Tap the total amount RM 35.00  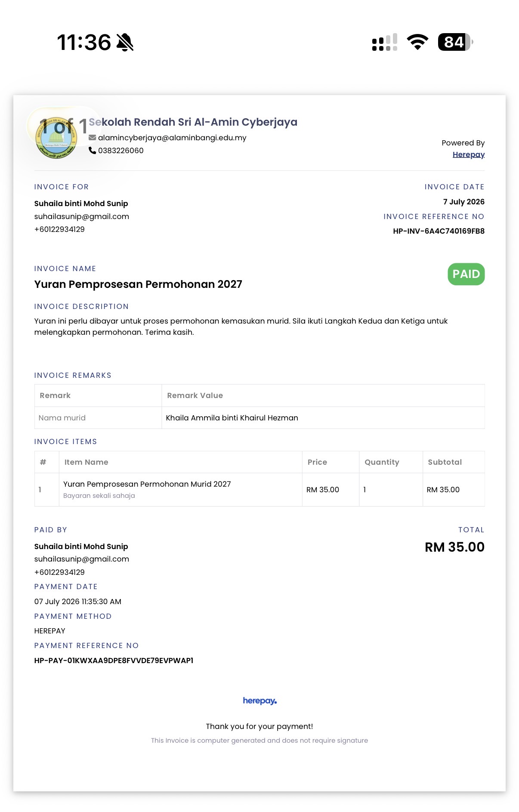pos(454,547)
